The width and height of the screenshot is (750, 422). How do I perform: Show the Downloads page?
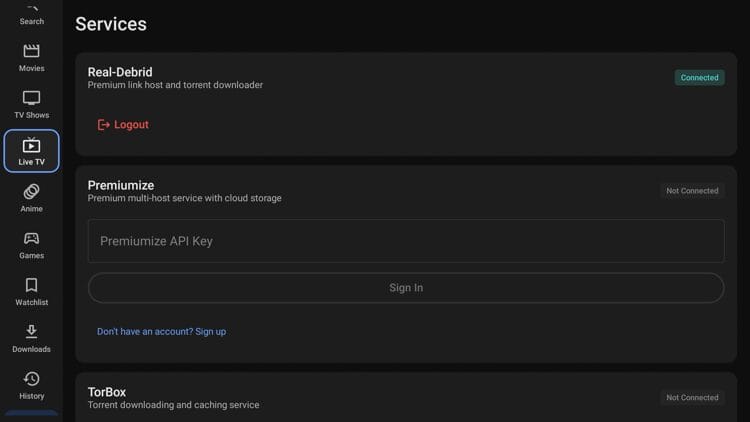click(31, 338)
